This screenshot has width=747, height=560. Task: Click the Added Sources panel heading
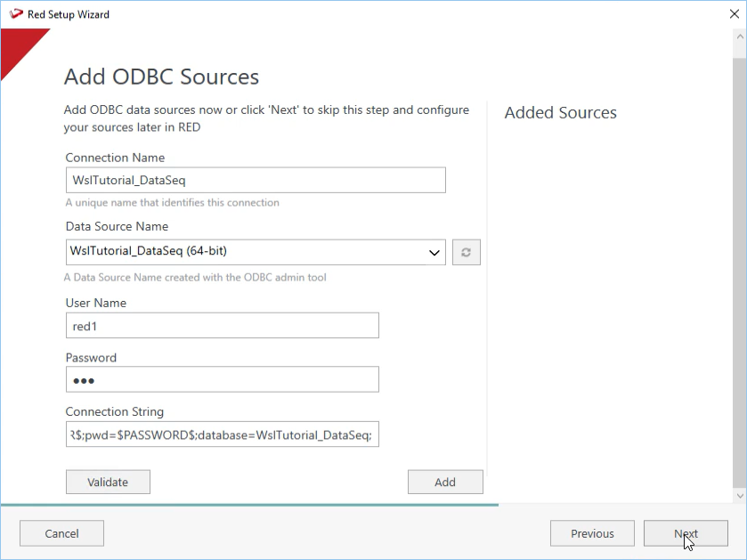(x=560, y=113)
